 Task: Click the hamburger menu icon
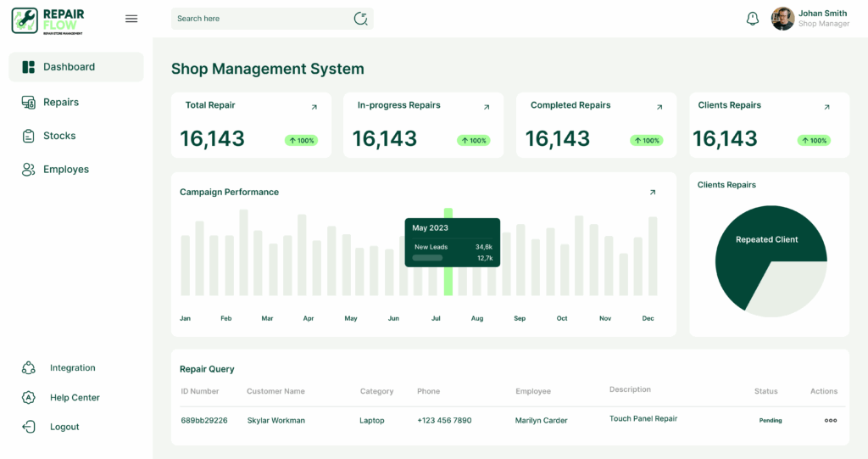point(131,19)
